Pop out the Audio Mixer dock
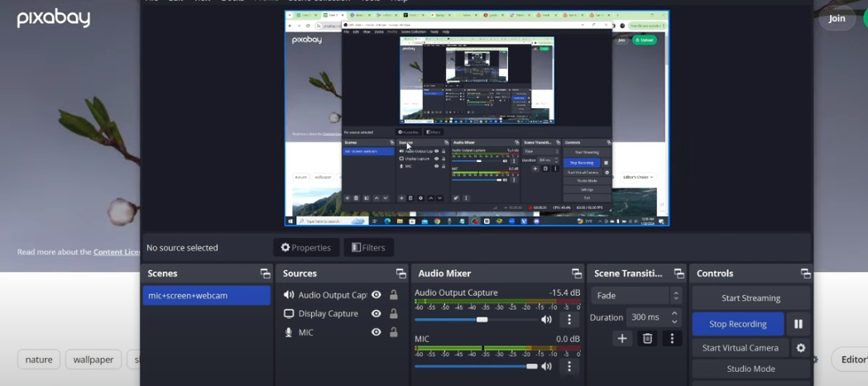Viewport: 868px width, 386px height. pyautogui.click(x=577, y=274)
